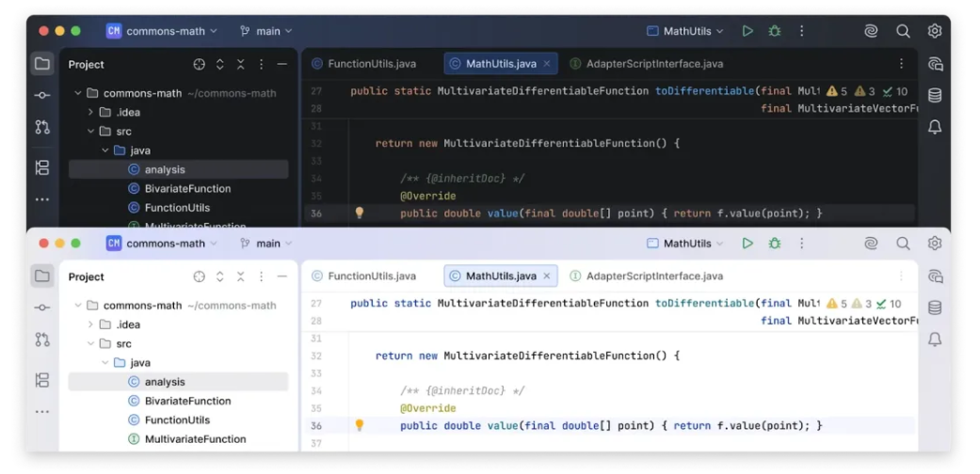
Task: Open Project tool window in dark window
Action: click(41, 64)
